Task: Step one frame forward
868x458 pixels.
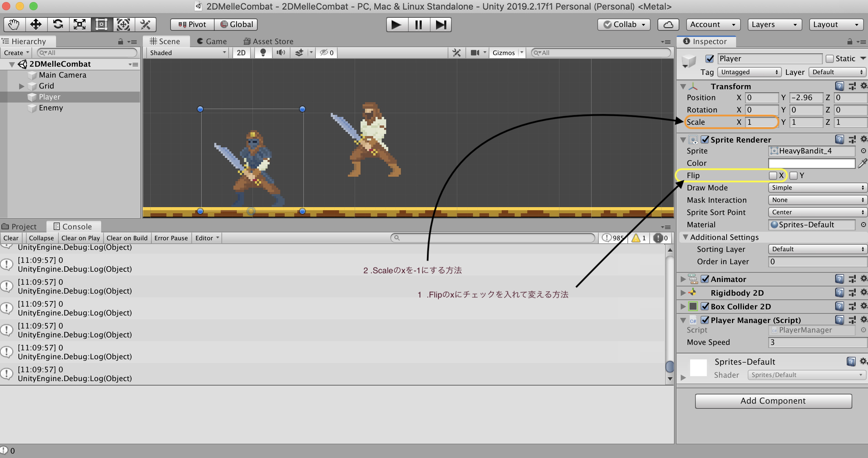Action: pyautogui.click(x=441, y=25)
